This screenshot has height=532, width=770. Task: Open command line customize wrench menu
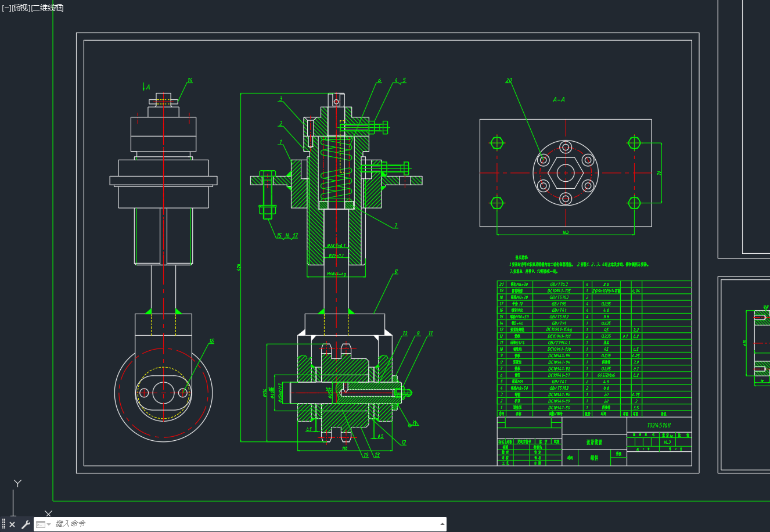pyautogui.click(x=26, y=524)
